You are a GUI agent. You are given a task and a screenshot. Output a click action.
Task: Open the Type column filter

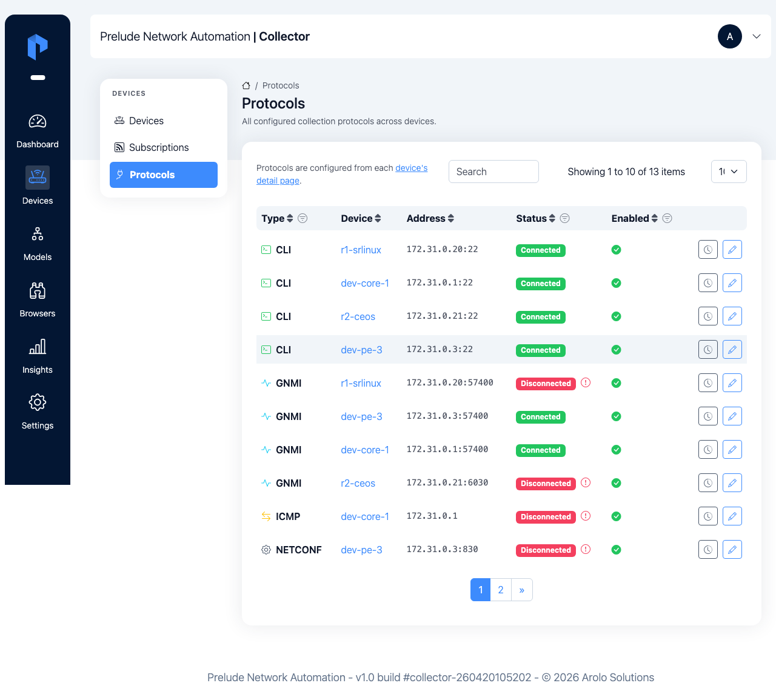(x=303, y=218)
